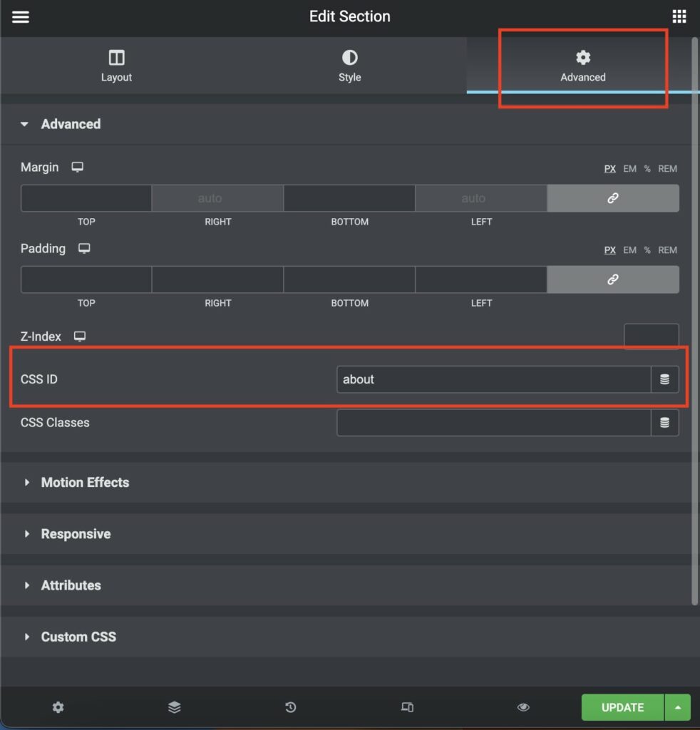The image size is (700, 730).
Task: Expand the Attributes section
Action: click(346, 585)
